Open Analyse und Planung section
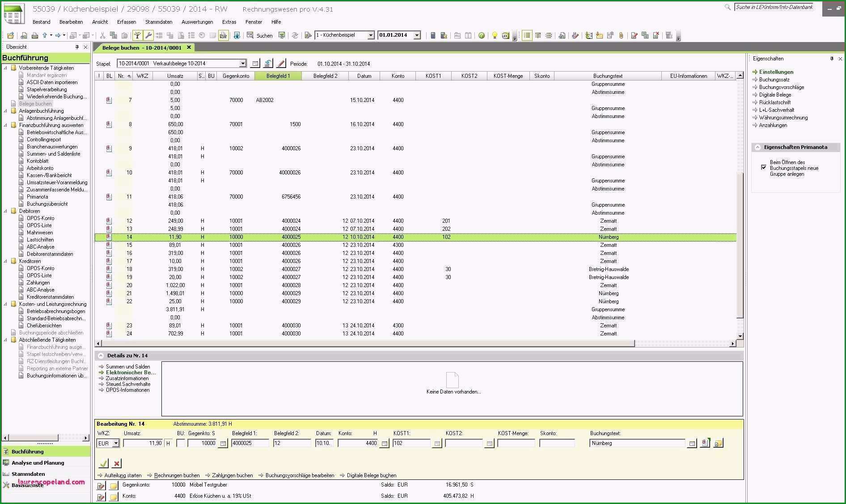The width and height of the screenshot is (846, 504). click(38, 463)
